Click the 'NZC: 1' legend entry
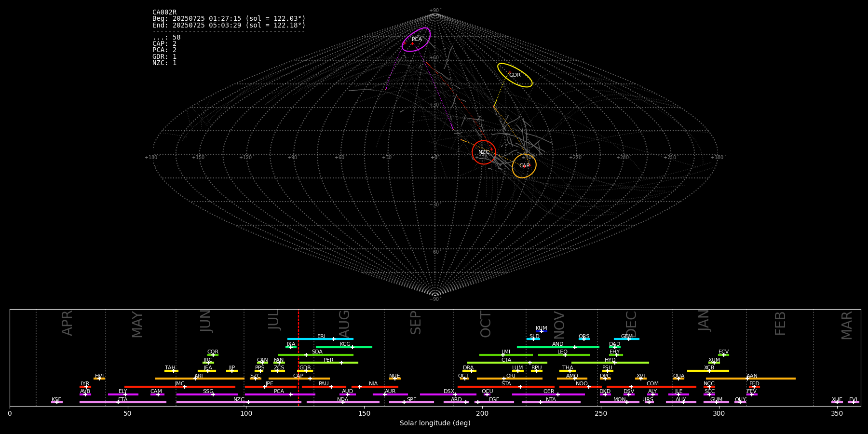Viewport: 868px width, 434px height. pyautogui.click(x=164, y=63)
